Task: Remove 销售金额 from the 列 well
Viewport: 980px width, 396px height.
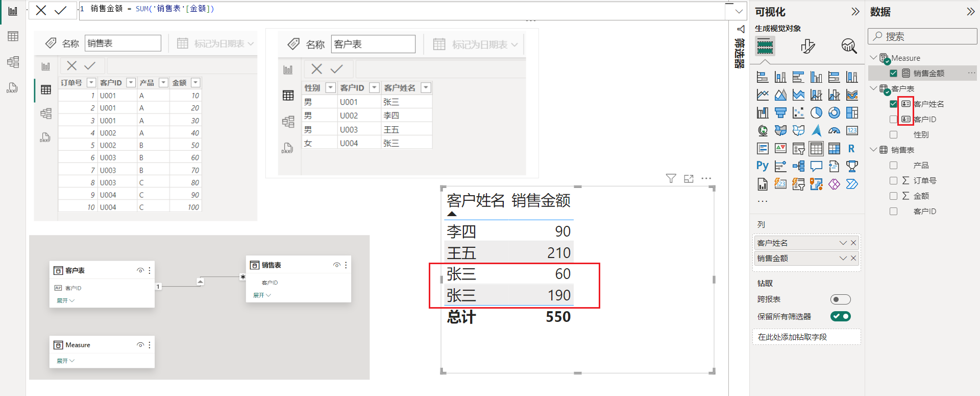Action: pos(853,259)
